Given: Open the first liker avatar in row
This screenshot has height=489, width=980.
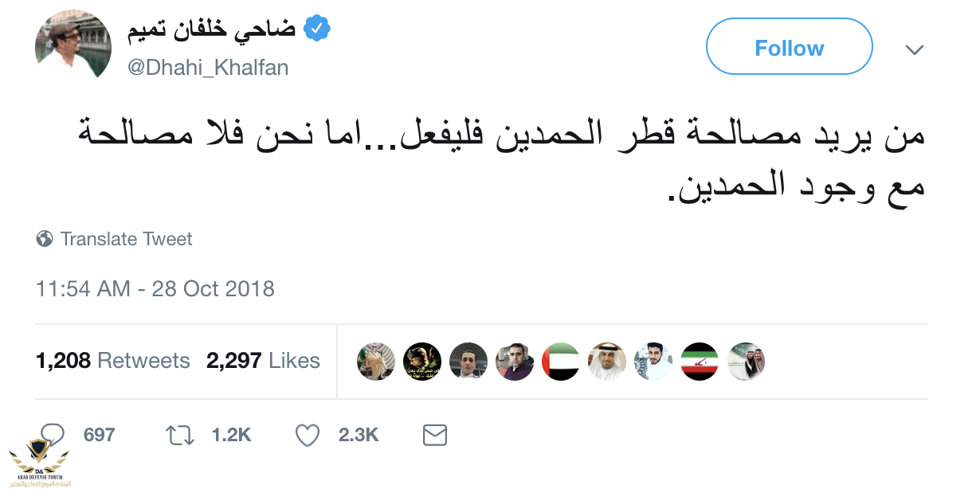Looking at the screenshot, I should pyautogui.click(x=375, y=362).
